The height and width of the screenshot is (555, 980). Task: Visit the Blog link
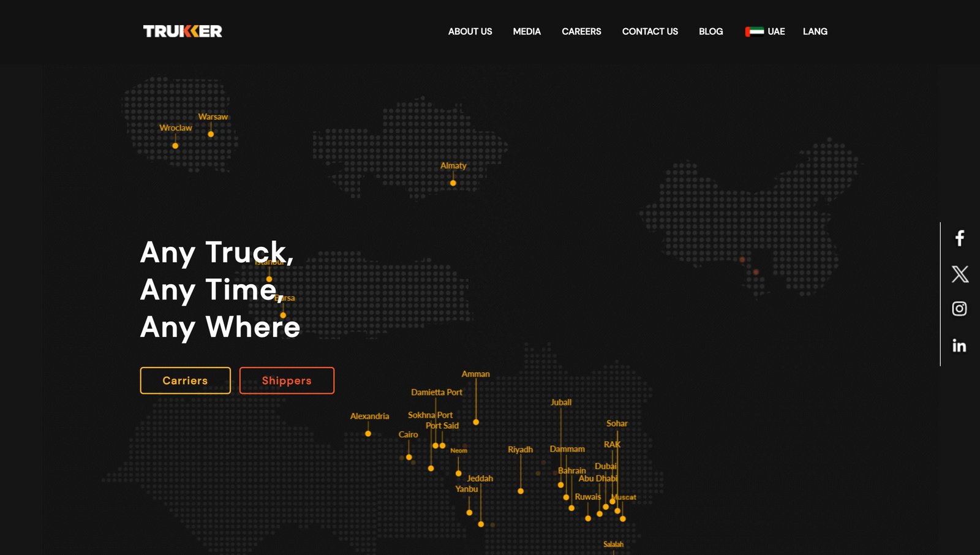coord(710,32)
